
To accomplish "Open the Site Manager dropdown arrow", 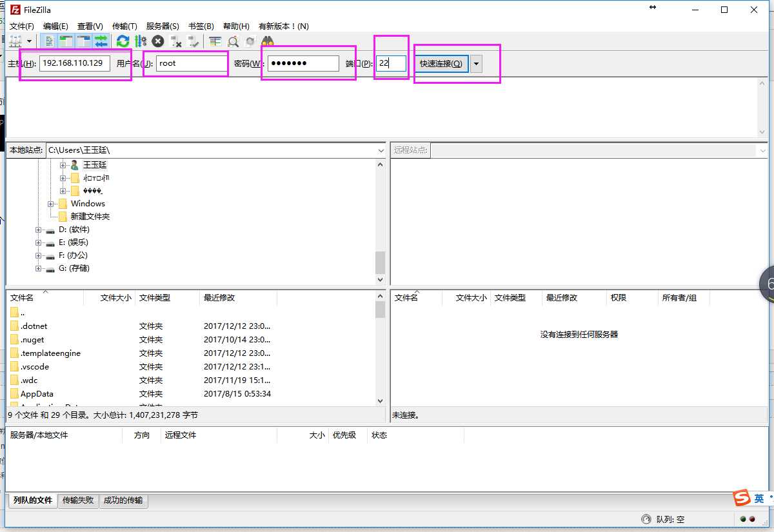I will pos(29,41).
